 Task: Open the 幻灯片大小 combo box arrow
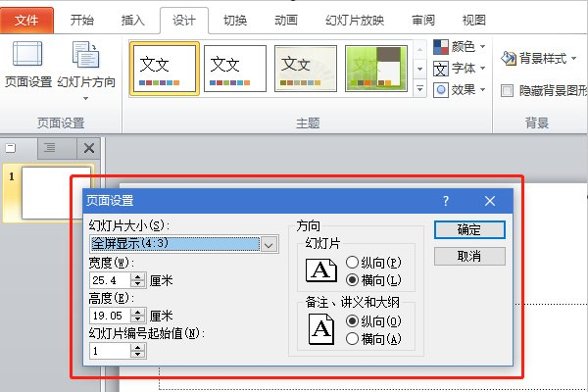tap(269, 245)
